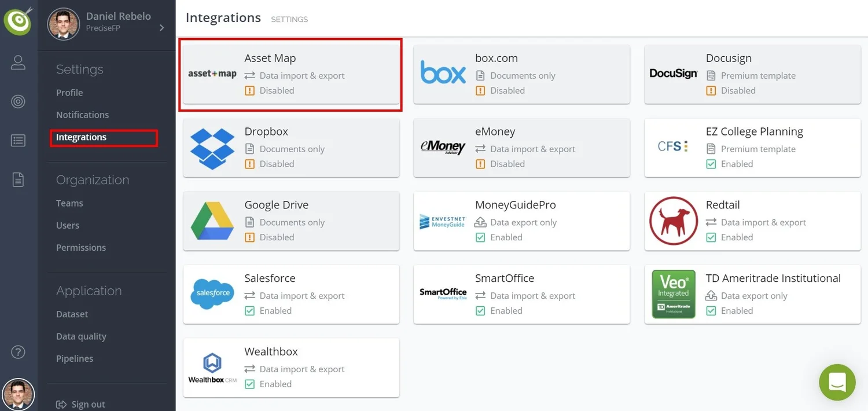Click the Dropbox logo
This screenshot has height=411, width=868.
point(212,148)
